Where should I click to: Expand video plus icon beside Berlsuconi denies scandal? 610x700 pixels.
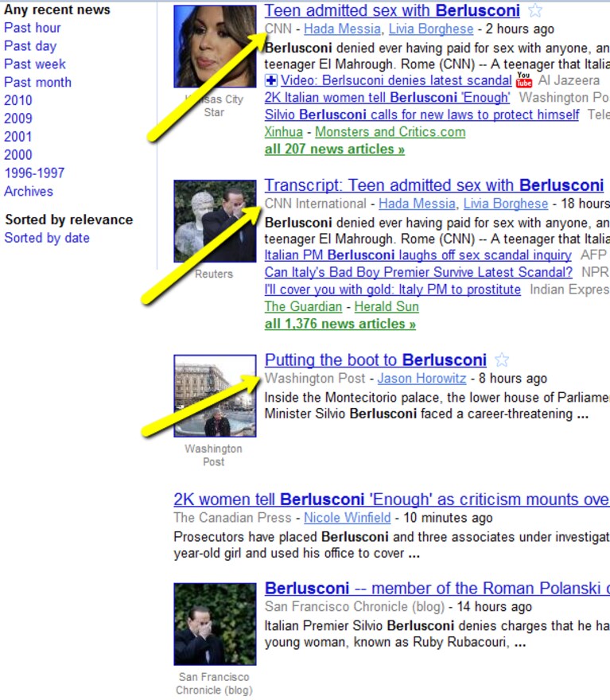[x=271, y=80]
